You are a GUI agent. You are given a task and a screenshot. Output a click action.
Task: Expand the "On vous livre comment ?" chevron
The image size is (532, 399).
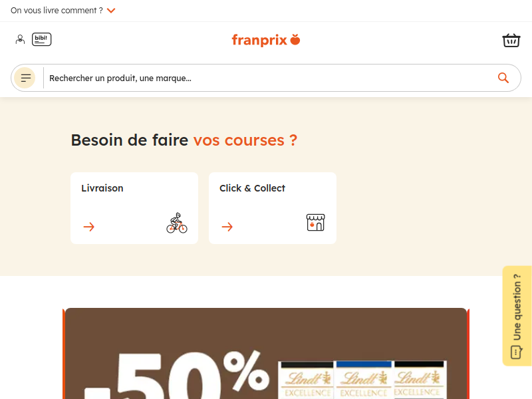111,11
